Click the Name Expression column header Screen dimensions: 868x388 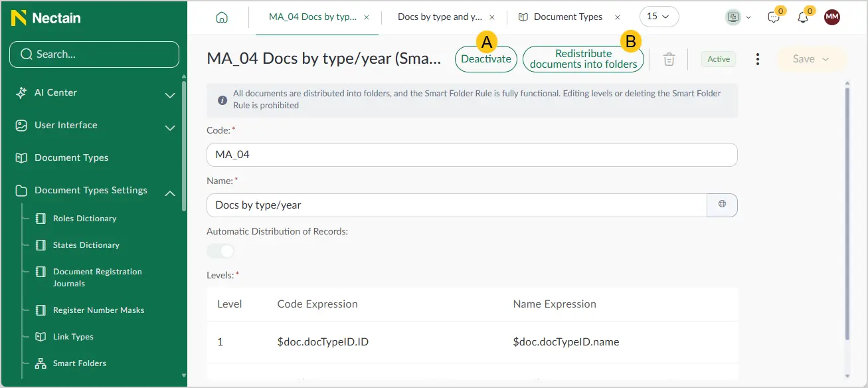[x=555, y=304]
